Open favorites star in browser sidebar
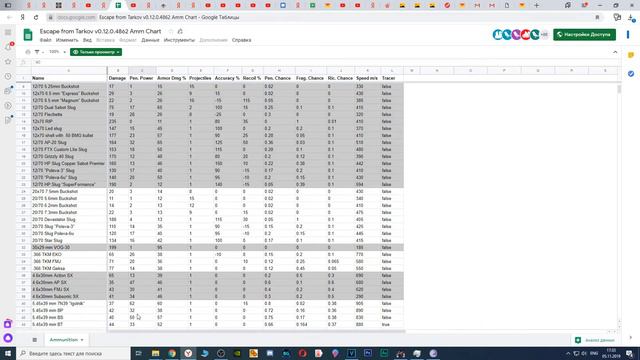The height and width of the screenshot is (360, 640). pyautogui.click(x=8, y=61)
